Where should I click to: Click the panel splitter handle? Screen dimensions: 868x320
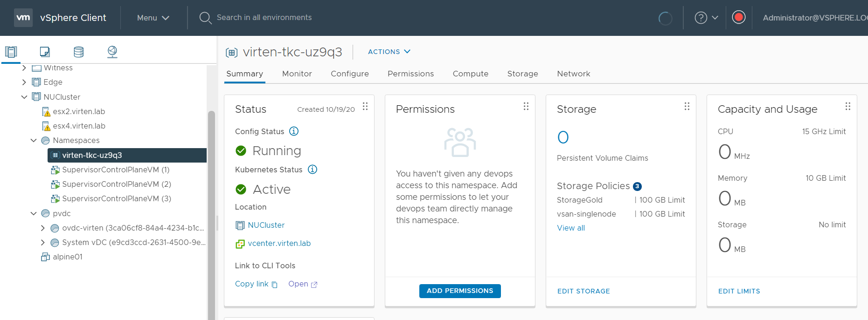coord(217,223)
